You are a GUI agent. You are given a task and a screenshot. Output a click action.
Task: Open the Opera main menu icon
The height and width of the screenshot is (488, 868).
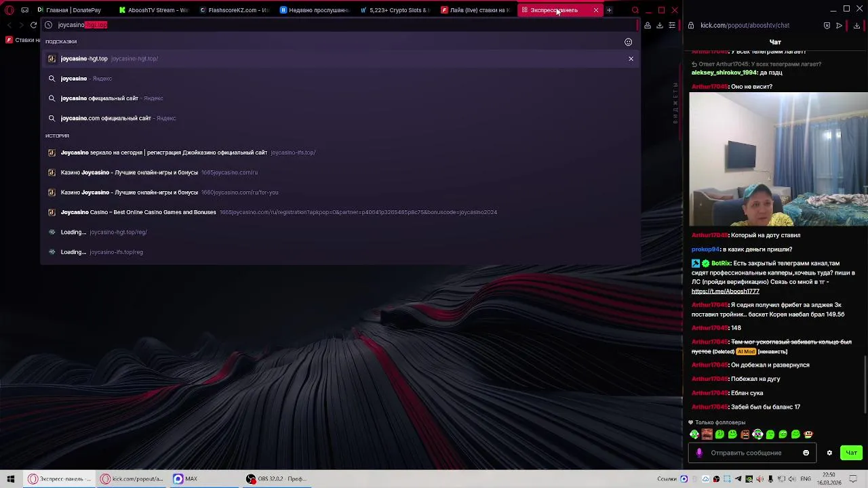pos(9,10)
